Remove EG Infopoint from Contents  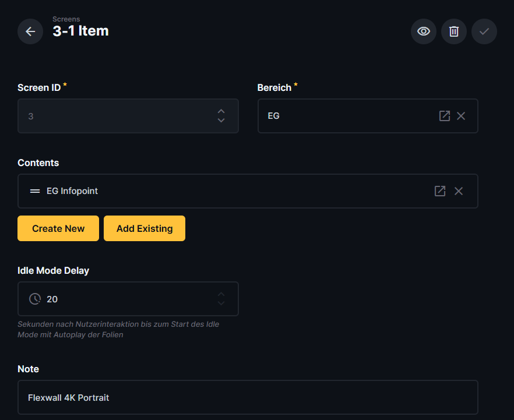click(x=459, y=191)
